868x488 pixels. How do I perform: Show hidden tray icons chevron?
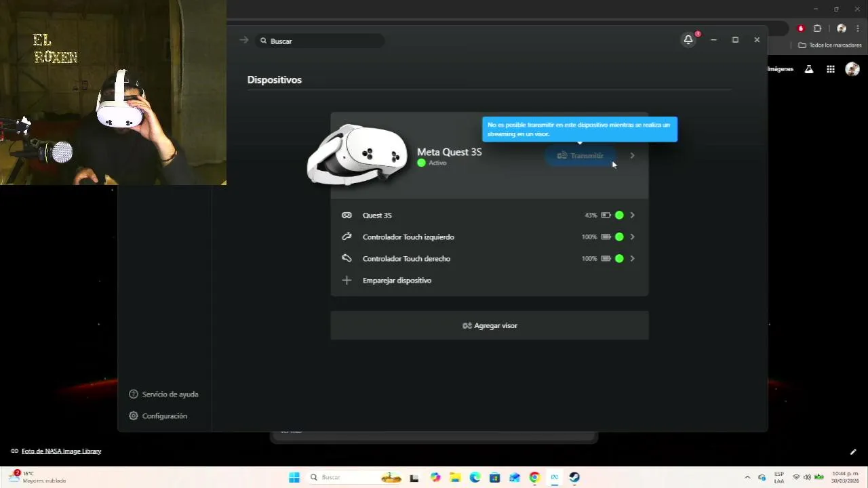click(x=747, y=477)
